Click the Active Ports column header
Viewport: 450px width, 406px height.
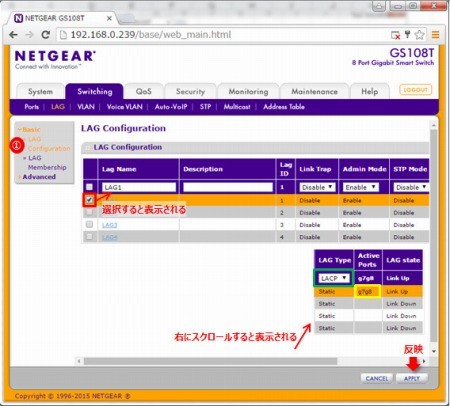tap(368, 260)
